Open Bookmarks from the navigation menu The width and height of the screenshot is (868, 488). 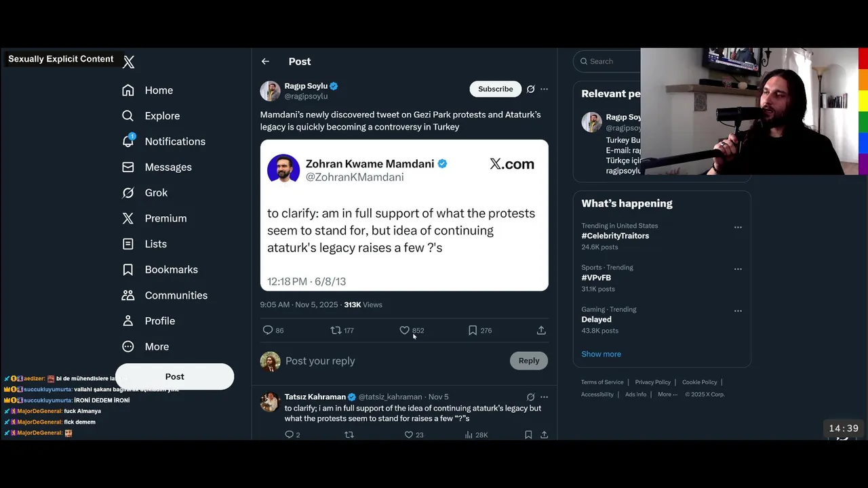(128, 270)
